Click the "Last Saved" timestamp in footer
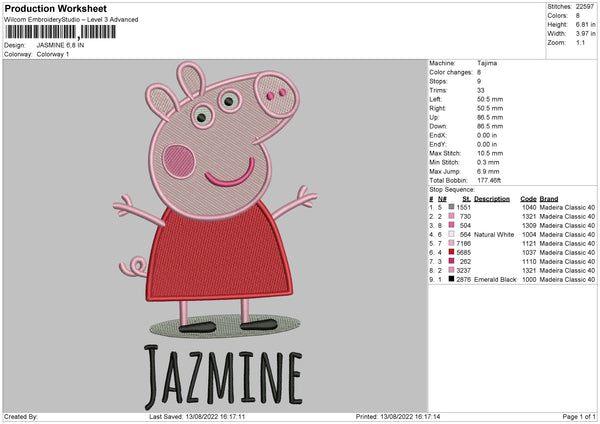600x424 pixels. coord(197,416)
